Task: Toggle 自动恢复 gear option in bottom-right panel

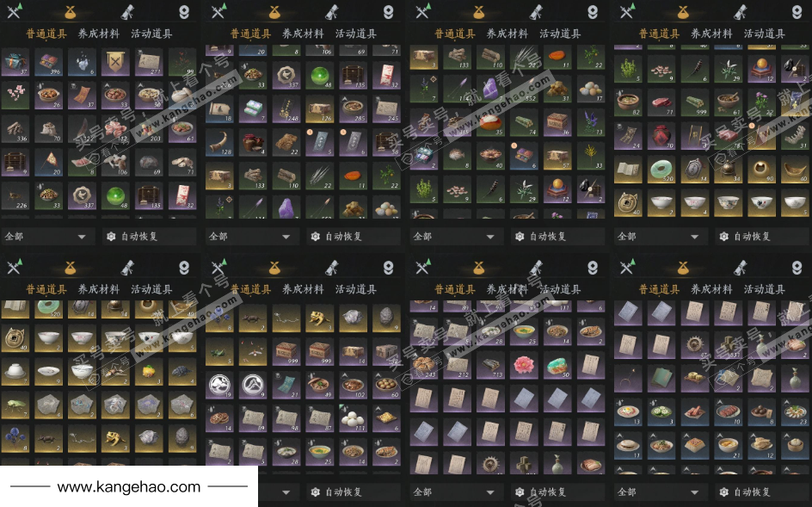Action: coord(745,492)
